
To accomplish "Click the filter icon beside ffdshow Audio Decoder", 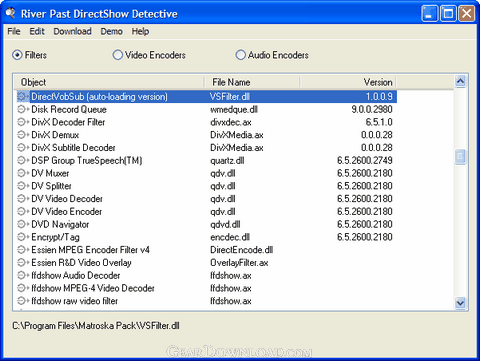I will pos(23,275).
